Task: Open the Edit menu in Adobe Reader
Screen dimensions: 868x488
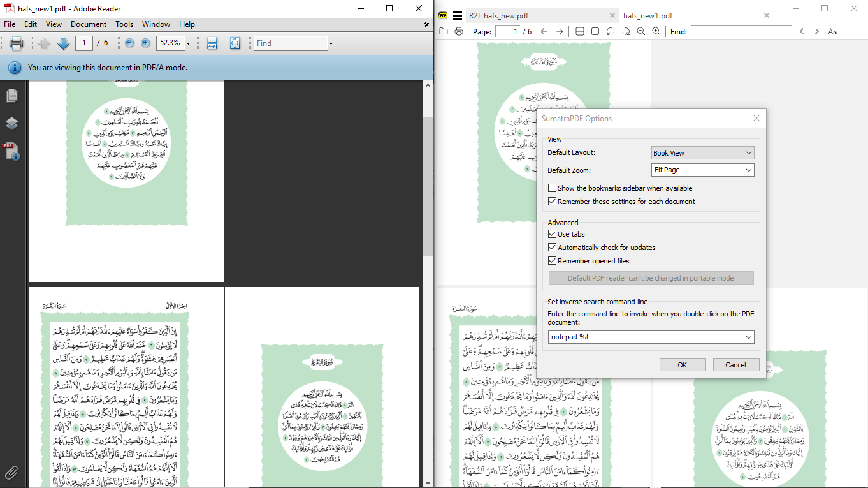Action: (31, 24)
